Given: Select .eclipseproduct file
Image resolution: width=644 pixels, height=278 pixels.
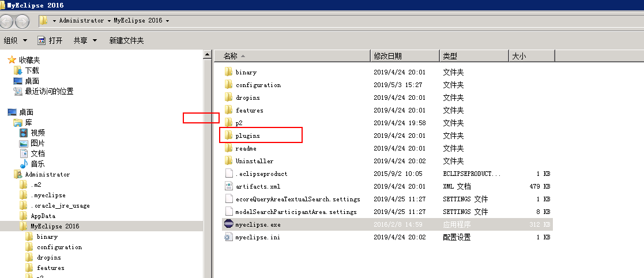Looking at the screenshot, I should pyautogui.click(x=261, y=174).
